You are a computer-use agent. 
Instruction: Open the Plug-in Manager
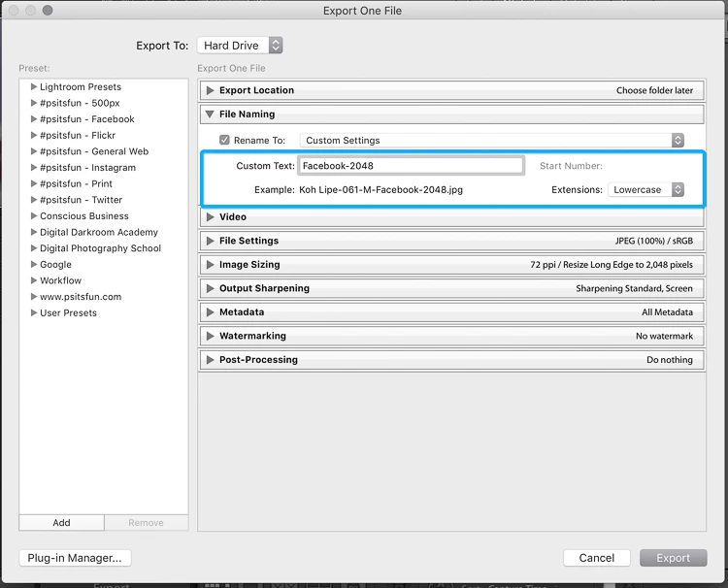coord(75,558)
